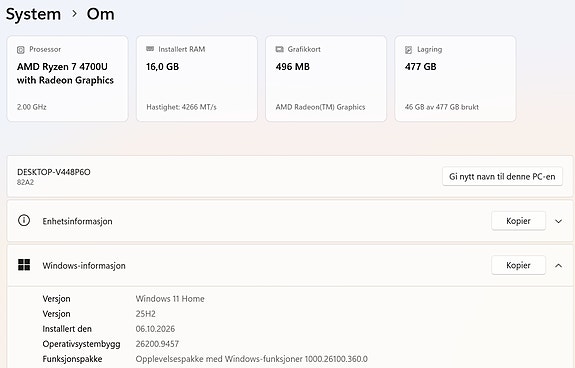Image resolution: width=575 pixels, height=368 pixels.
Task: Click the Grafikkort display card icon
Action: tap(279, 49)
